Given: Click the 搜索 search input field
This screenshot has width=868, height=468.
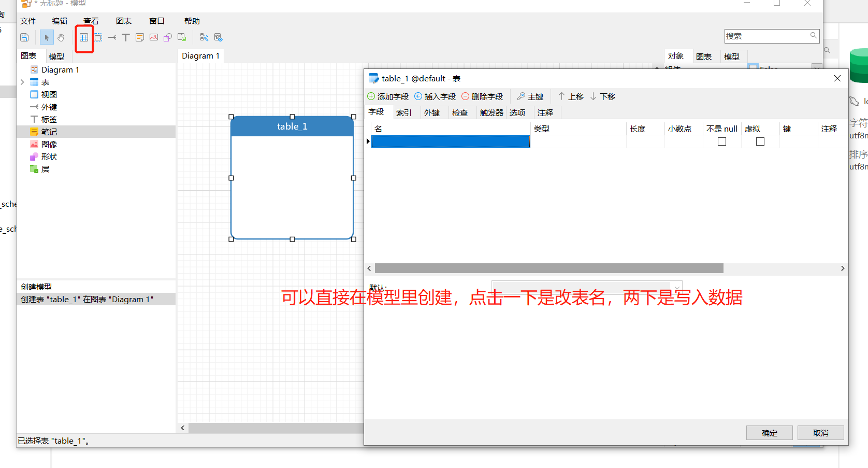Looking at the screenshot, I should pyautogui.click(x=772, y=36).
